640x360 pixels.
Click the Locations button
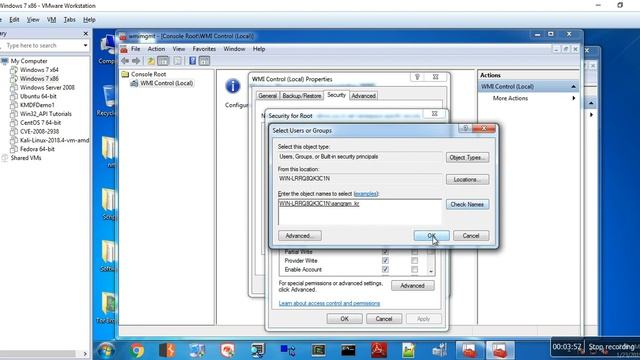(467, 180)
